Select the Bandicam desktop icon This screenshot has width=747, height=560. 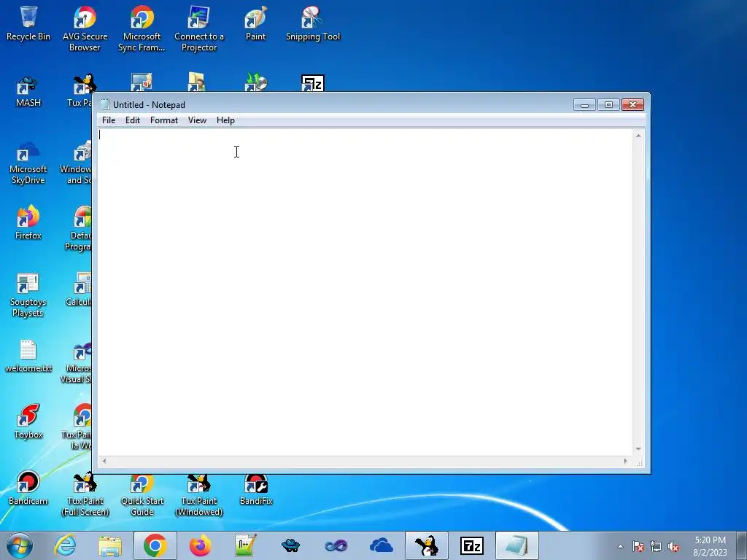(28, 488)
